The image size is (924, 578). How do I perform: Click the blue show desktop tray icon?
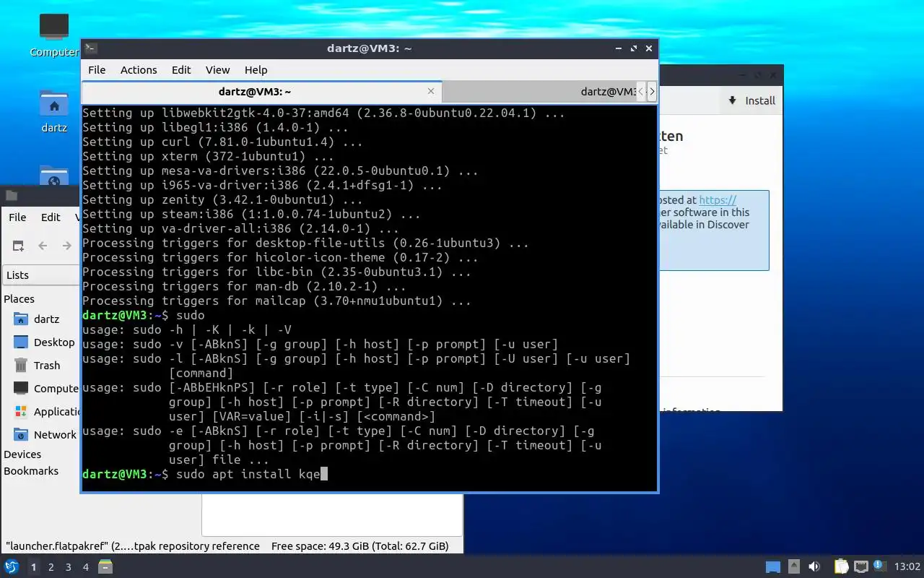773,567
